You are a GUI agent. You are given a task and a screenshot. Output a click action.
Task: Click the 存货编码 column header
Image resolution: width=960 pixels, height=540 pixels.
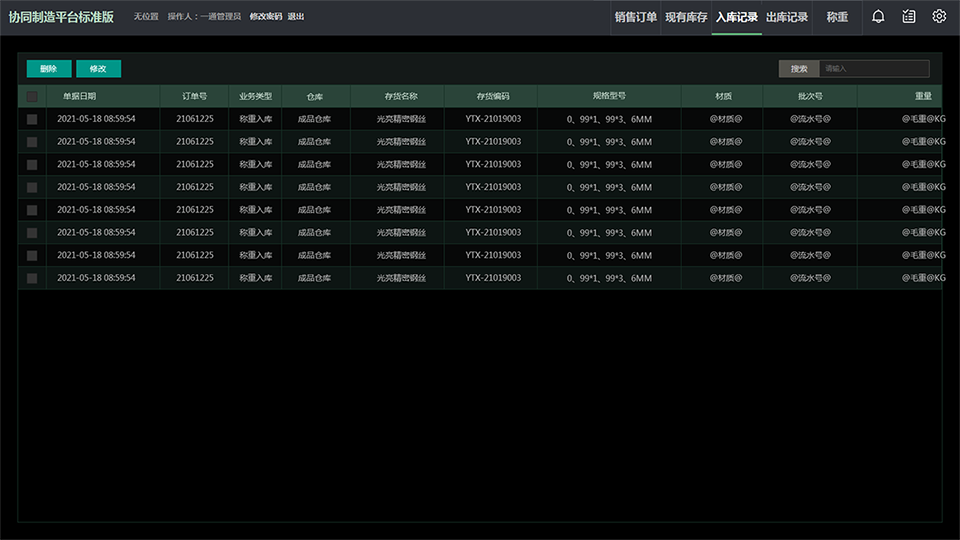tap(493, 97)
